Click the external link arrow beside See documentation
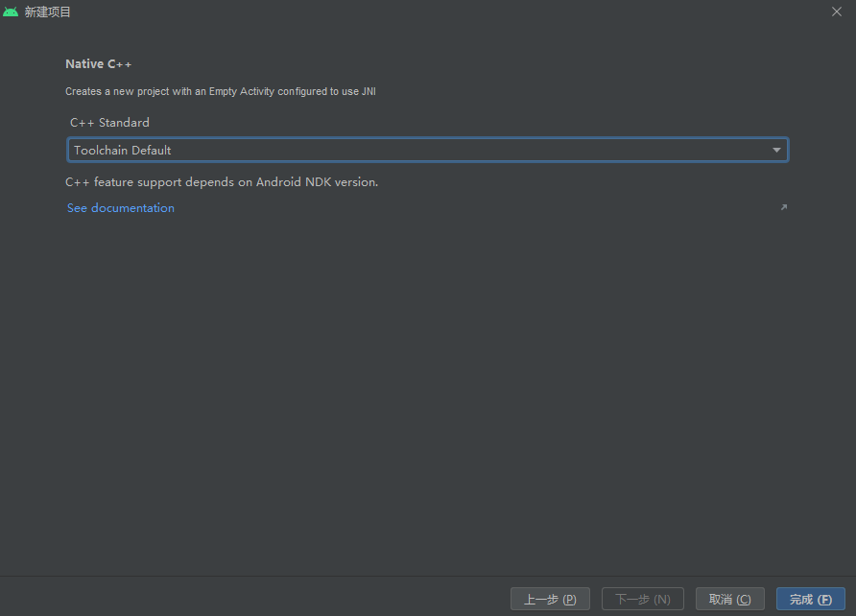856x616 pixels. 783,207
